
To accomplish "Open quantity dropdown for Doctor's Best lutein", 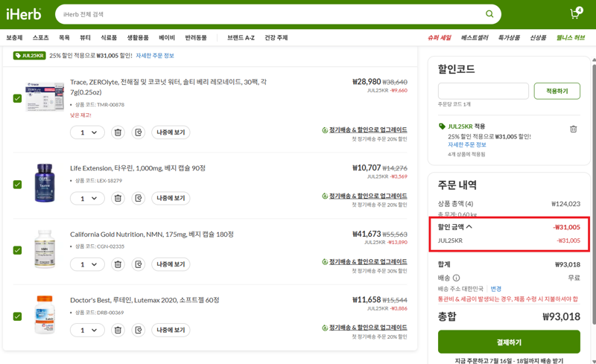I will [x=87, y=331].
